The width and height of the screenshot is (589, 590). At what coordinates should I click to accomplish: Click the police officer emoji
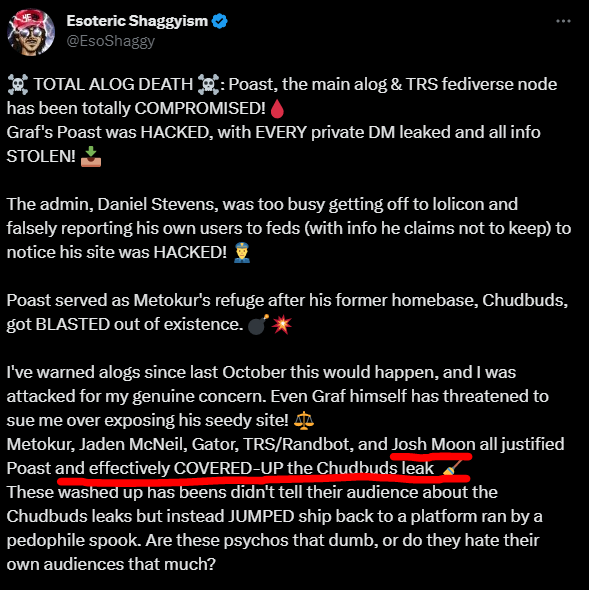tap(242, 252)
